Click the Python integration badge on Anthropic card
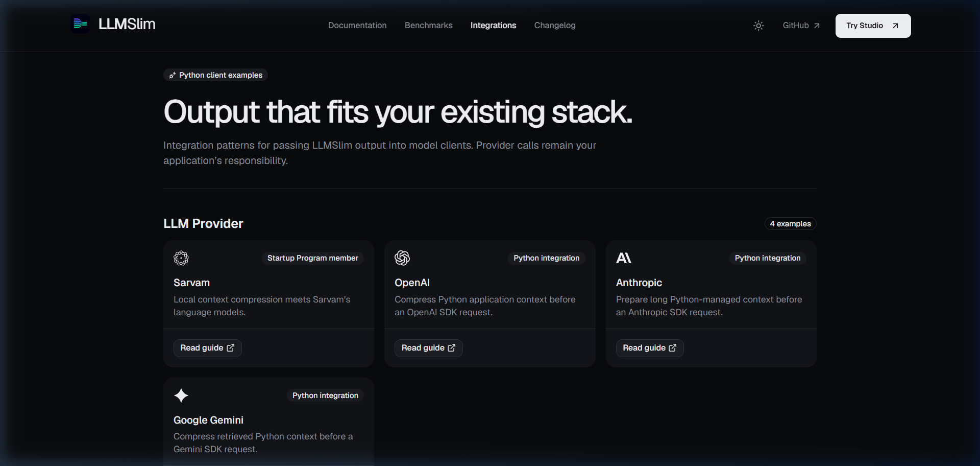This screenshot has width=980, height=466. point(768,258)
